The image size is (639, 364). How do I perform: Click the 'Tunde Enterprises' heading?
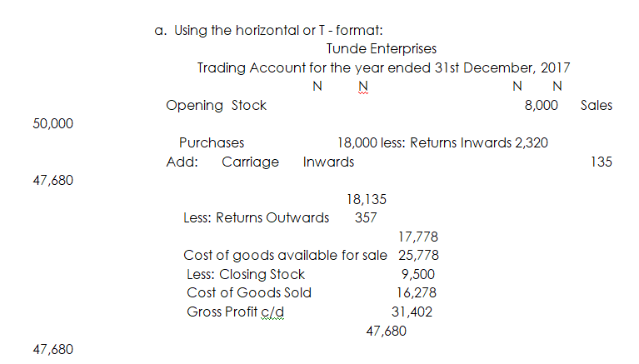click(382, 49)
